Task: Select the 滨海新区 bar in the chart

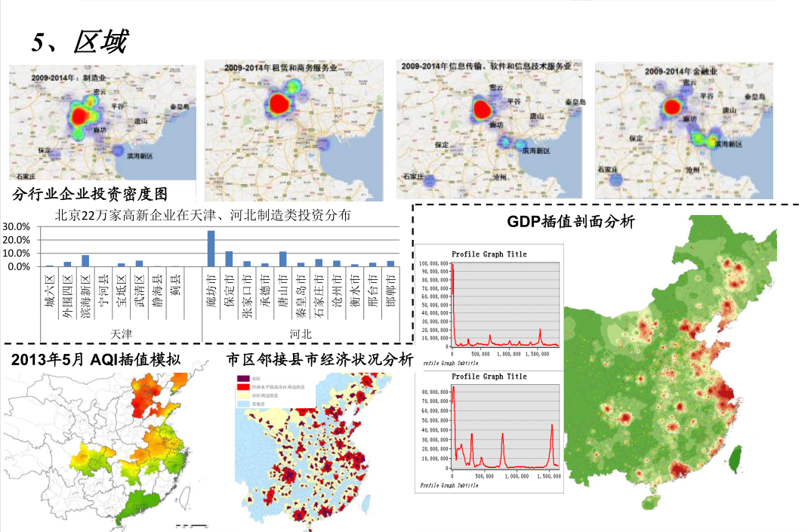Action: coord(85,260)
